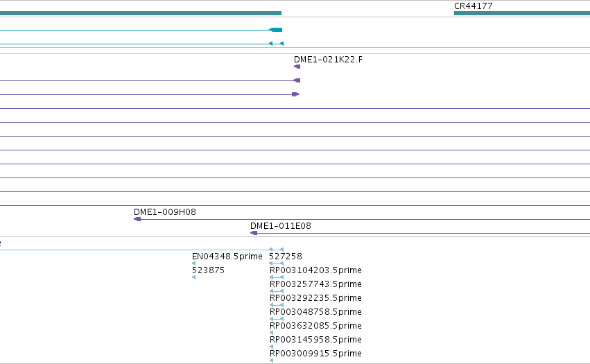Select the purple arrowhead below DME1-011E08

coord(254,233)
